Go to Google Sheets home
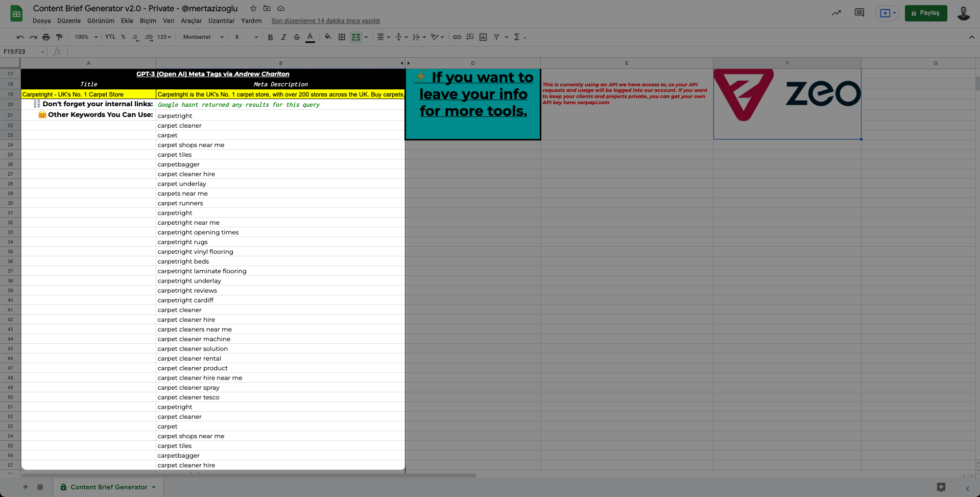 (x=16, y=14)
